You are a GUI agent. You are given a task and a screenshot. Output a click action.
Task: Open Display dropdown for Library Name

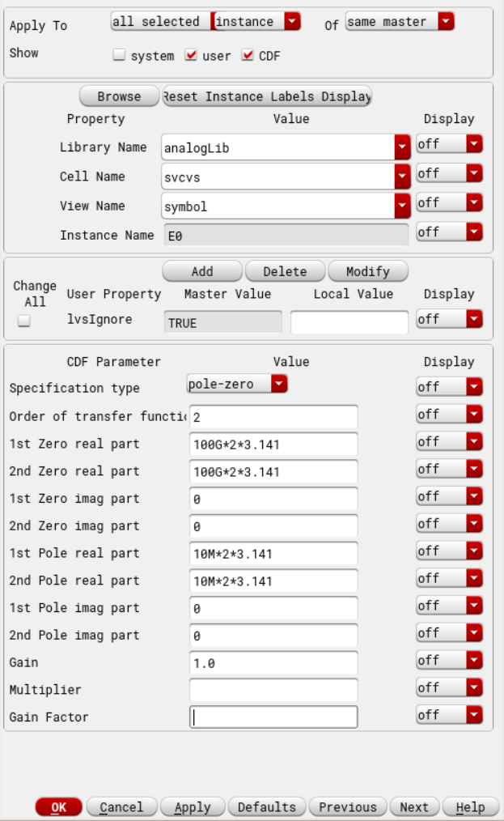pyautogui.click(x=449, y=144)
